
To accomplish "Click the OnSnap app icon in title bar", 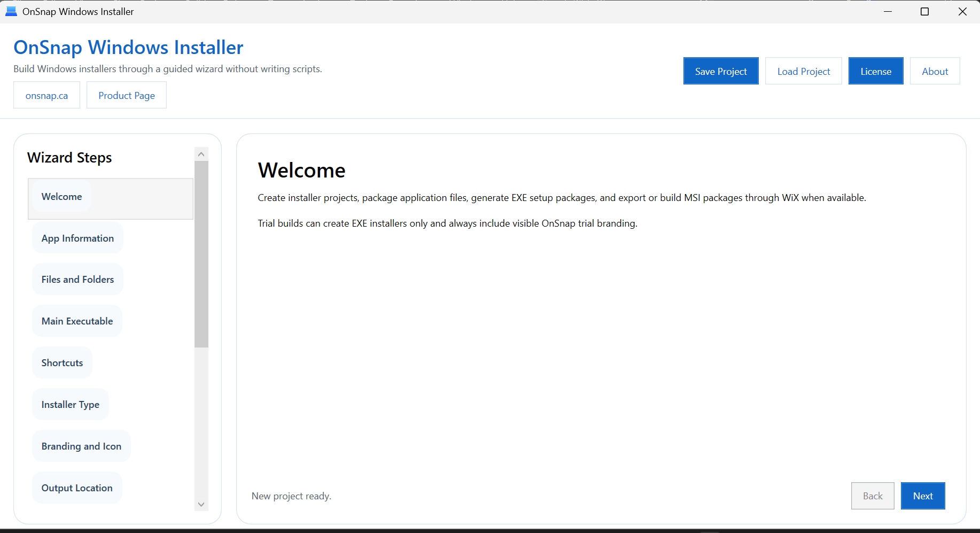I will tap(11, 11).
